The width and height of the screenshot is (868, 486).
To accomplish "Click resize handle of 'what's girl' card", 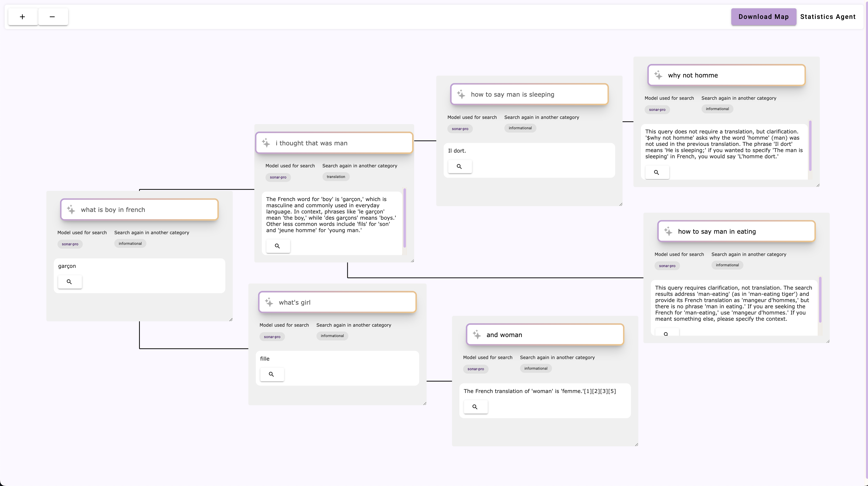I will pyautogui.click(x=425, y=403).
